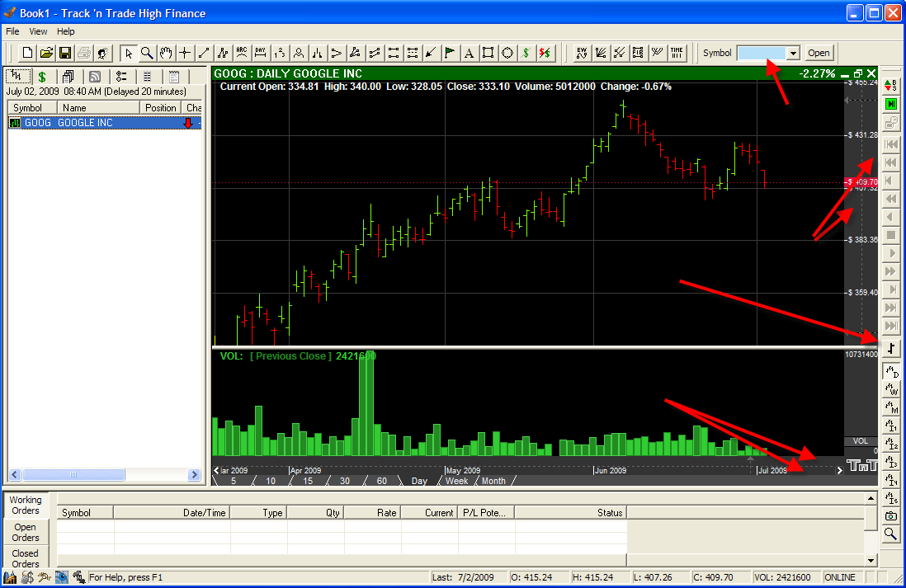
Task: Click the B/S buy-sell arrows icon
Action: coord(891,86)
